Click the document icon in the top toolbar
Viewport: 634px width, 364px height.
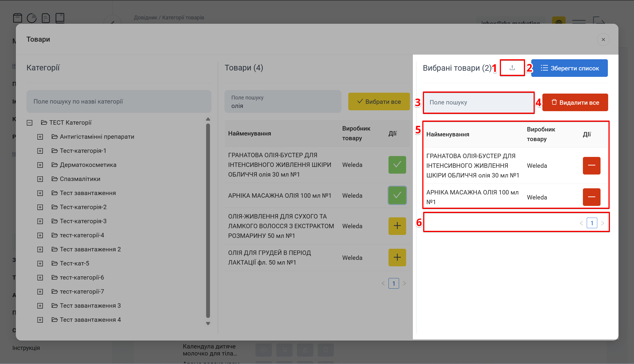click(x=46, y=18)
